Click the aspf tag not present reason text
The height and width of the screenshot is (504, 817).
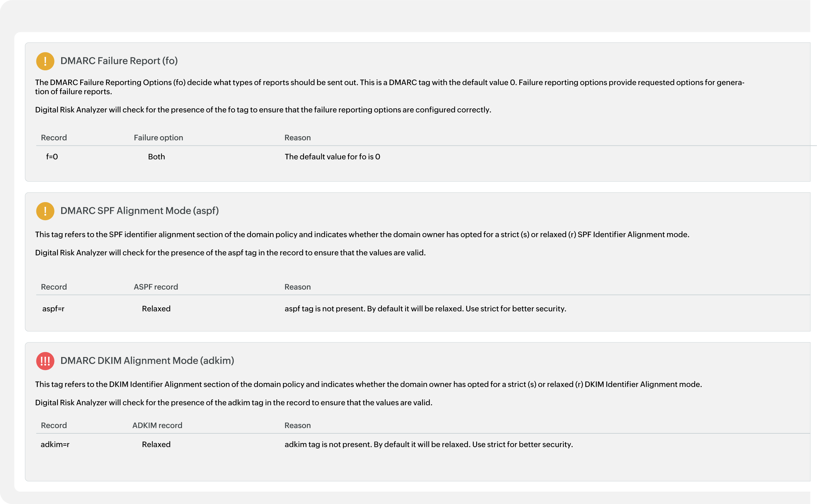click(x=425, y=309)
